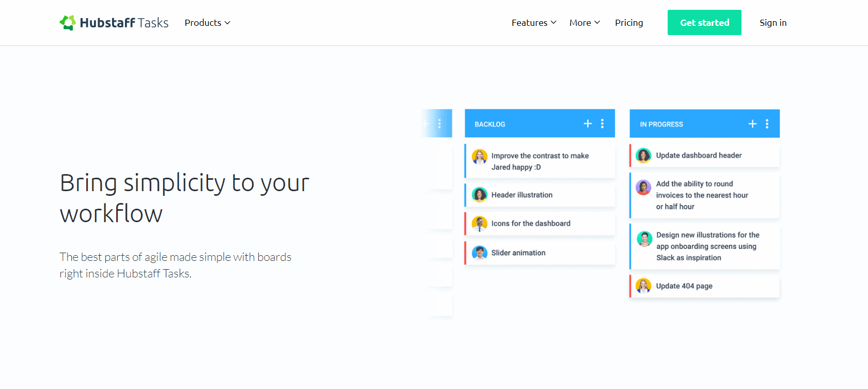The image size is (868, 389).
Task: Click avatar on 'Slider animation' card
Action: 480,253
